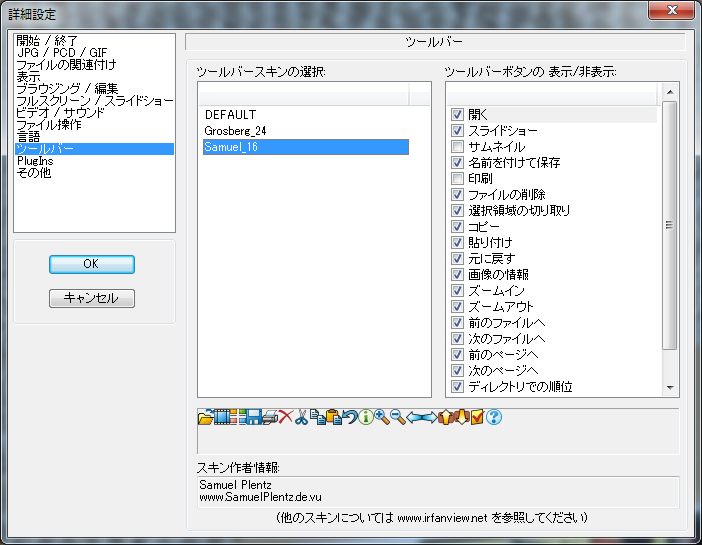Toggle the ファイルの削除 checkbox
The height and width of the screenshot is (545, 702).
coord(457,194)
